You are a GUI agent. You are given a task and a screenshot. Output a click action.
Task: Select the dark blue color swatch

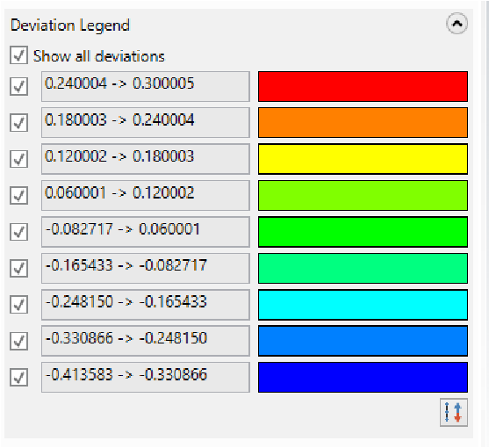pyautogui.click(x=363, y=377)
